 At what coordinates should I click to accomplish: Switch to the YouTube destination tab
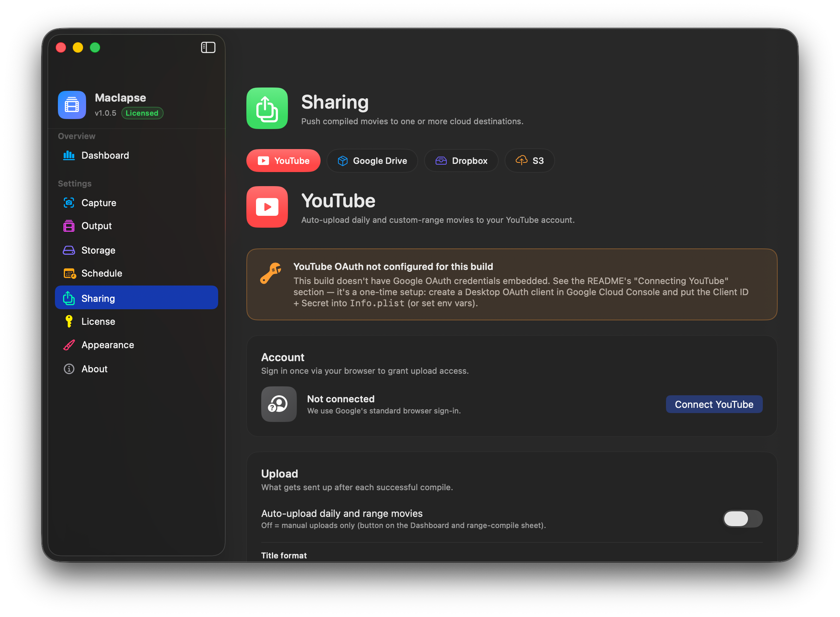[x=283, y=161]
